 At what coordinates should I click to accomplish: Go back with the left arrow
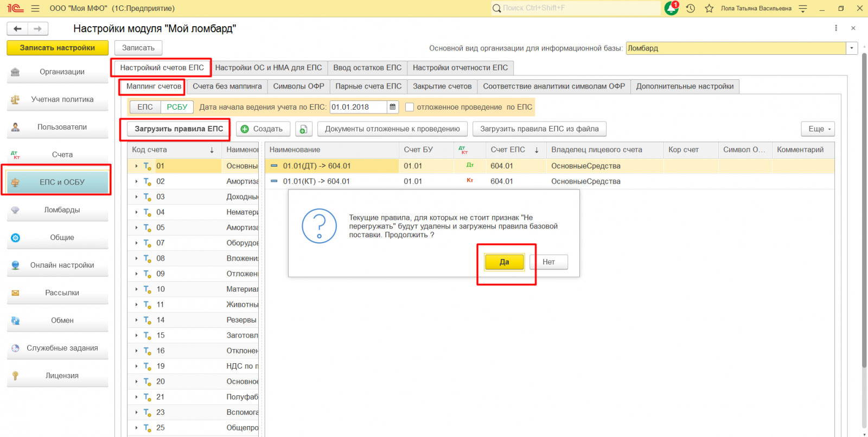click(17, 29)
